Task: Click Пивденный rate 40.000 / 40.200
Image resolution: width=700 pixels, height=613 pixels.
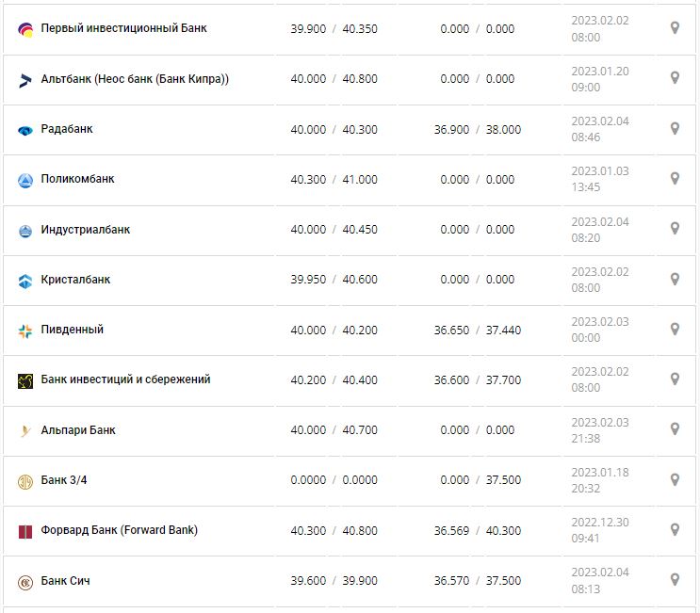Action: point(334,331)
